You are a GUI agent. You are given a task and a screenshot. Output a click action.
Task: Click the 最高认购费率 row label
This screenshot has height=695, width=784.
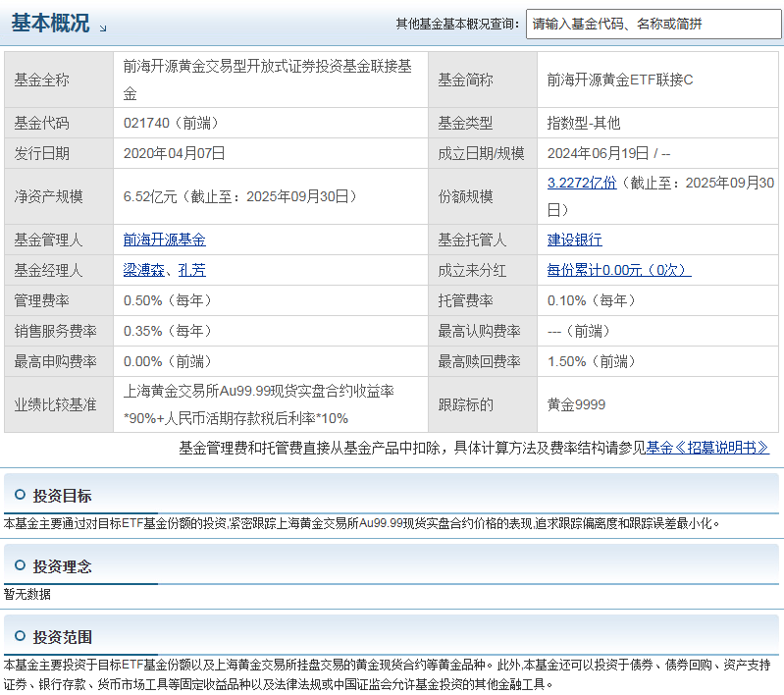480,331
